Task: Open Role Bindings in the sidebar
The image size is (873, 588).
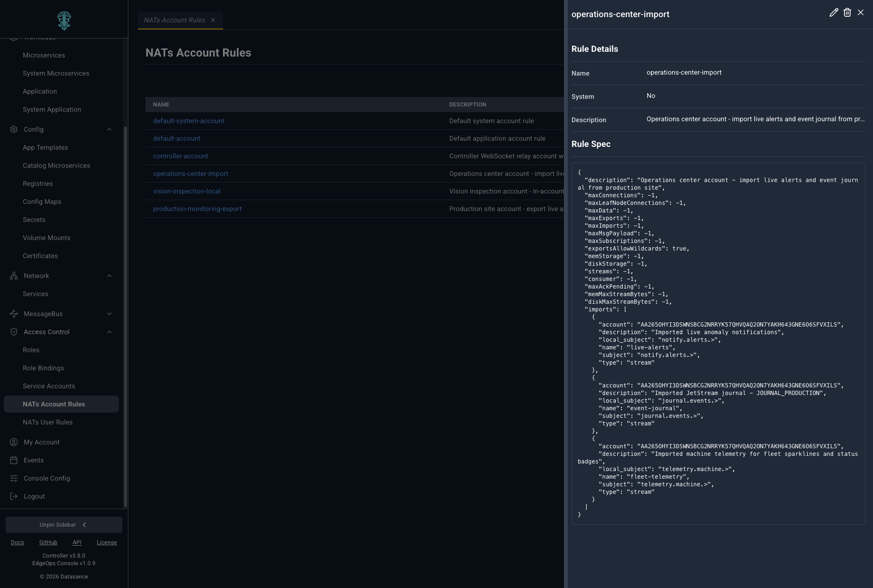Action: tap(43, 368)
